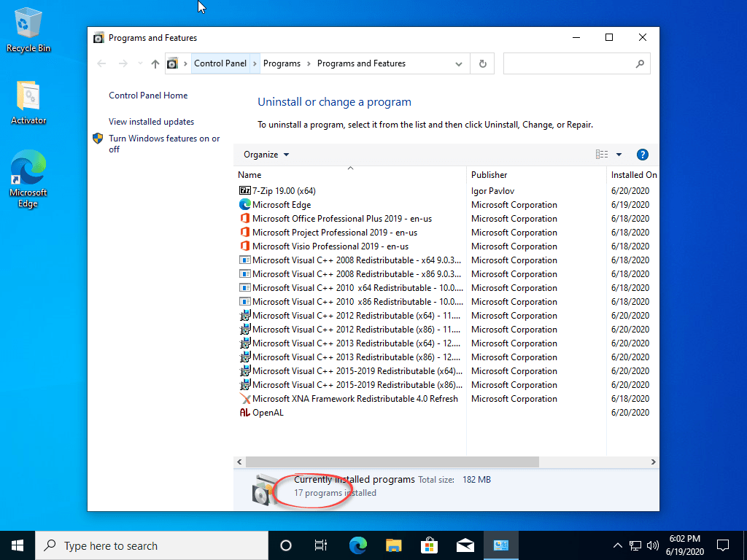The image size is (747, 560).
Task: Expand the address bar history dropdown
Action: [x=459, y=64]
